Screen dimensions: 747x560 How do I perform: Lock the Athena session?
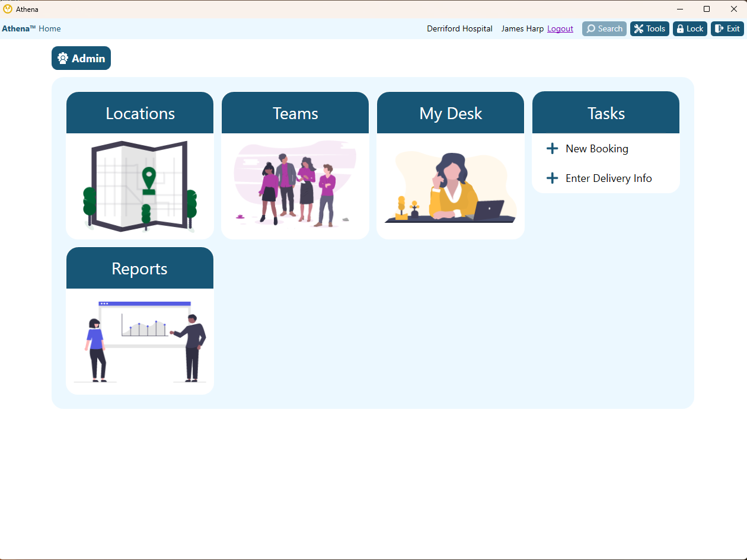click(x=690, y=28)
